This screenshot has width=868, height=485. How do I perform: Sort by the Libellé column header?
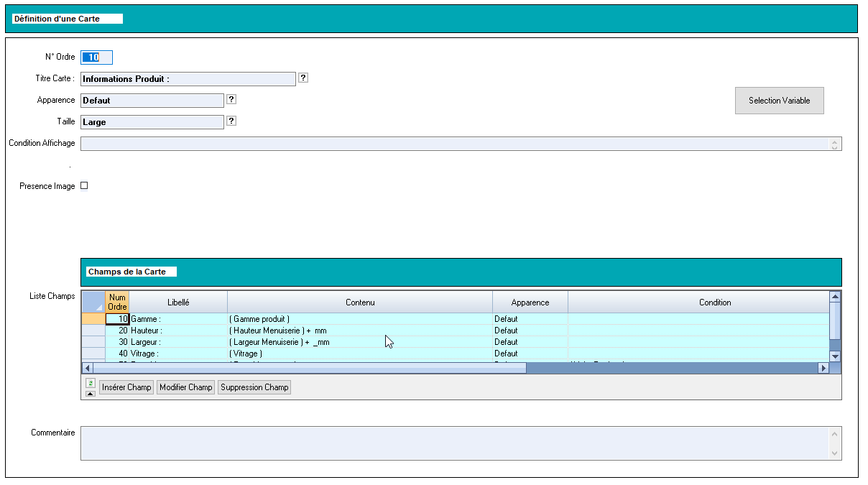pyautogui.click(x=178, y=302)
